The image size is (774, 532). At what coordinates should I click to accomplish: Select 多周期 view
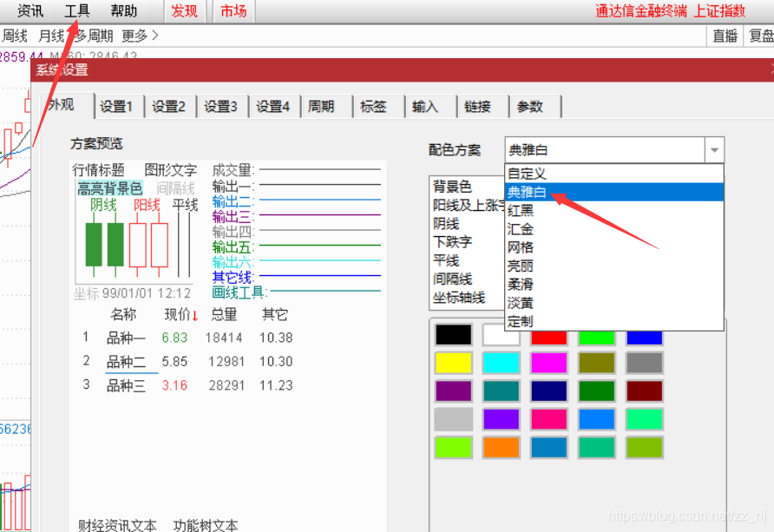tap(94, 36)
